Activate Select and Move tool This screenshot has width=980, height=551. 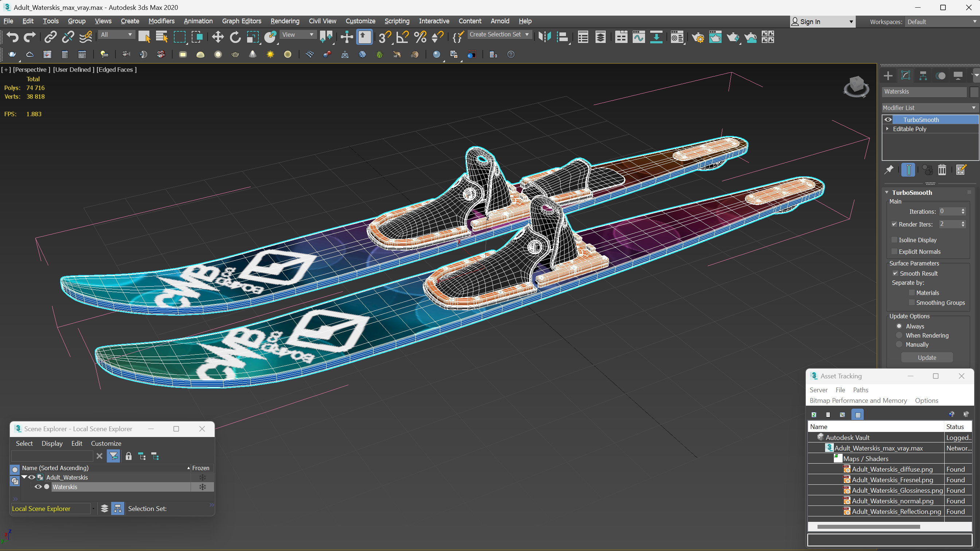point(218,37)
